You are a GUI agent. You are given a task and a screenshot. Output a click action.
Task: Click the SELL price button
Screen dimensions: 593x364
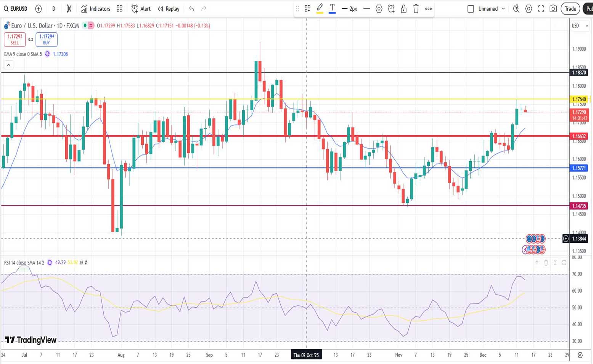(15, 39)
